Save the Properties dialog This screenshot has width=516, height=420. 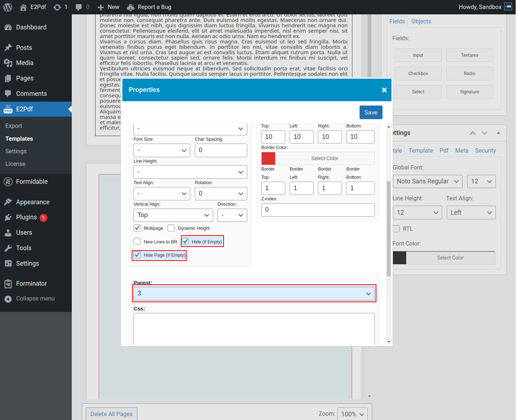click(x=371, y=112)
